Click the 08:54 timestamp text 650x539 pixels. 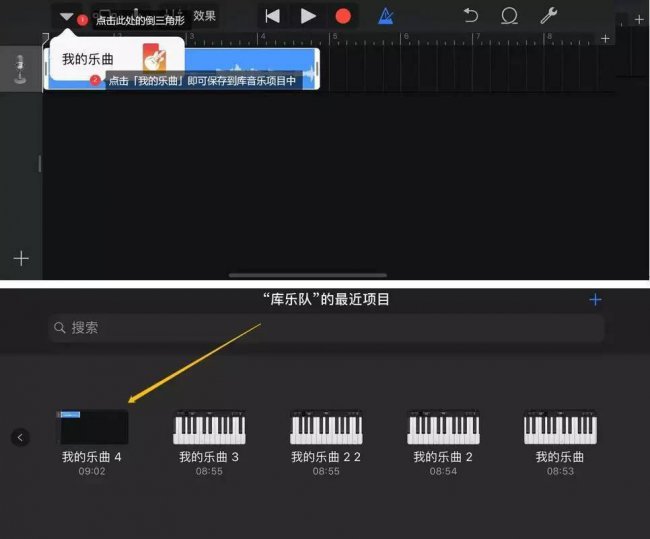pyautogui.click(x=443, y=471)
